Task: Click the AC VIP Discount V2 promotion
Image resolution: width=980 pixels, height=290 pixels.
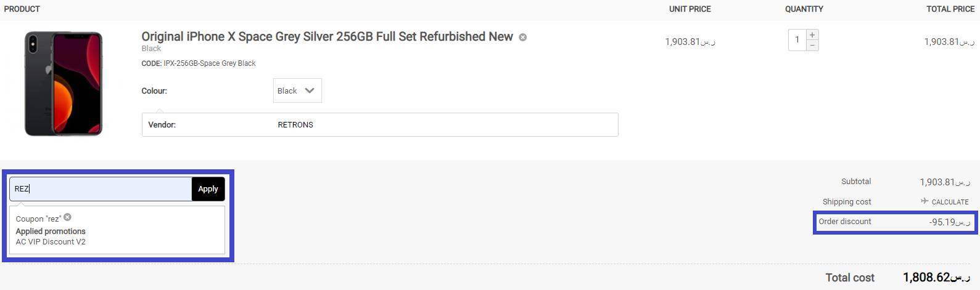Action: [51, 242]
